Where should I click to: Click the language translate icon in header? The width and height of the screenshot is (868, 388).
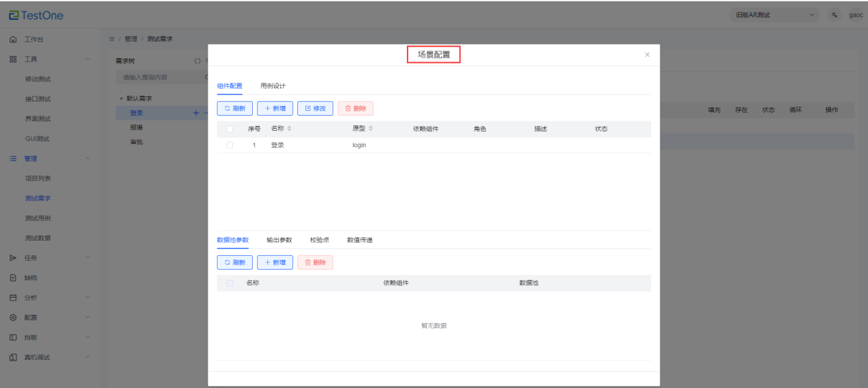[834, 15]
